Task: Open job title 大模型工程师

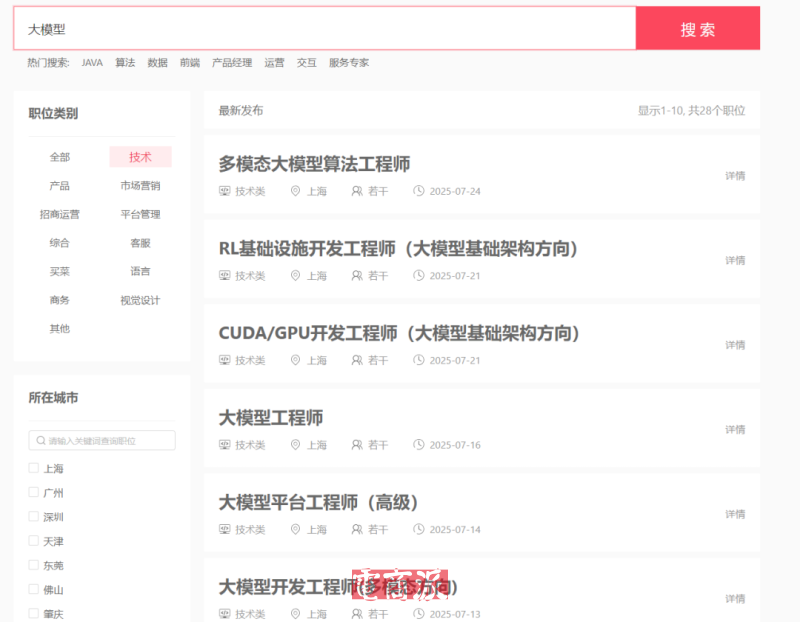Action: click(271, 418)
